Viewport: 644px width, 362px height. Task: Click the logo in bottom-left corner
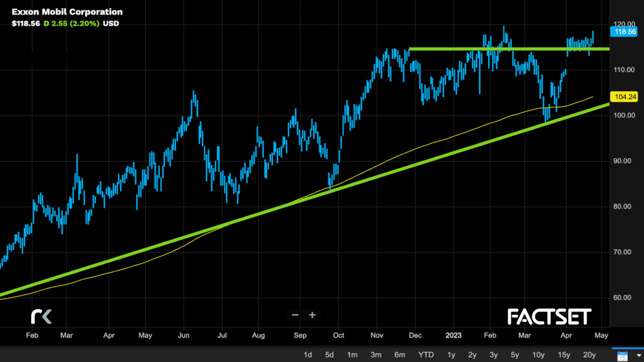(41, 317)
